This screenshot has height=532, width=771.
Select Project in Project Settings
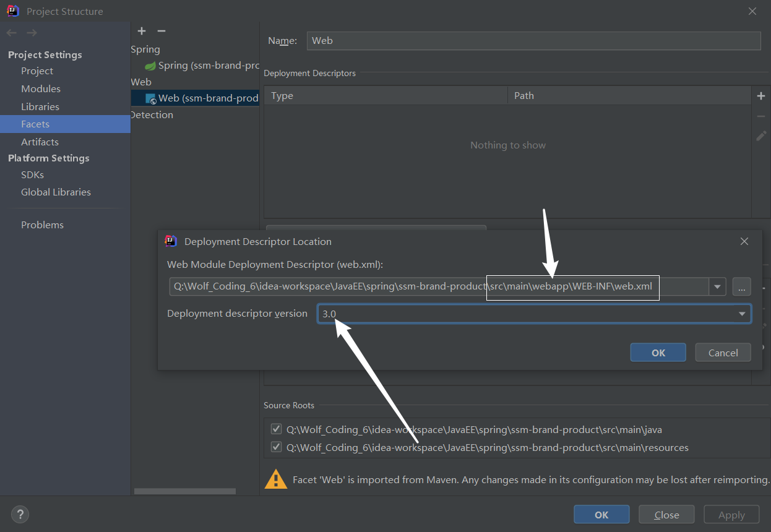tap(37, 71)
